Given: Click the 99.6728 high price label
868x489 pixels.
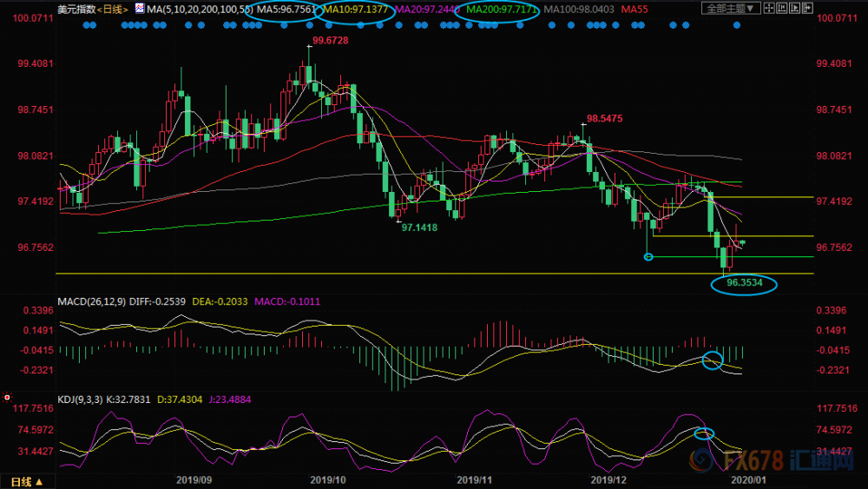Looking at the screenshot, I should [331, 41].
